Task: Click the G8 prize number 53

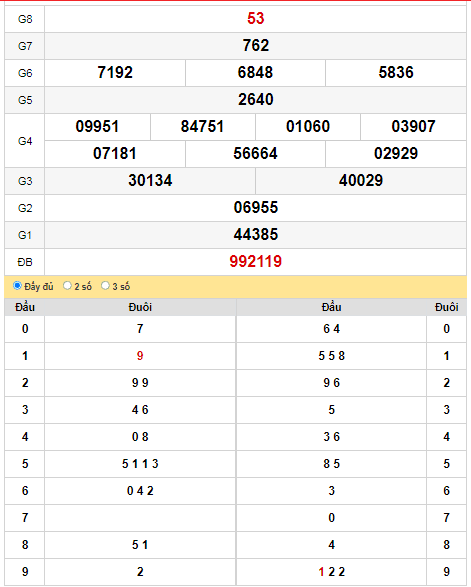Action: 256,18
